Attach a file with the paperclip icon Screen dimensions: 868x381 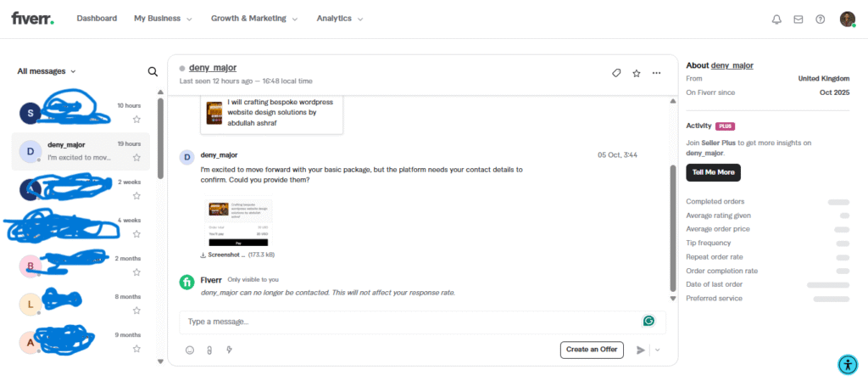[209, 350]
